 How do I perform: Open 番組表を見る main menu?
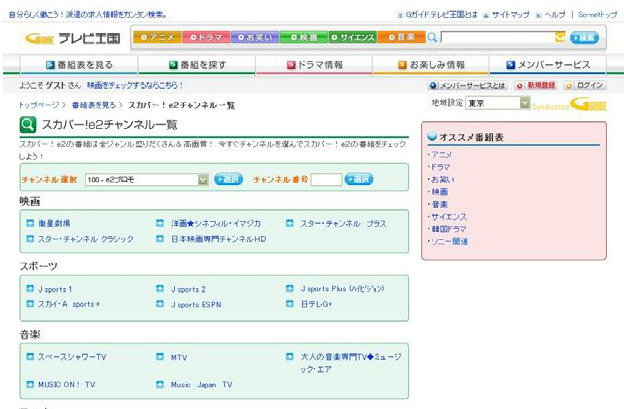click(x=79, y=65)
